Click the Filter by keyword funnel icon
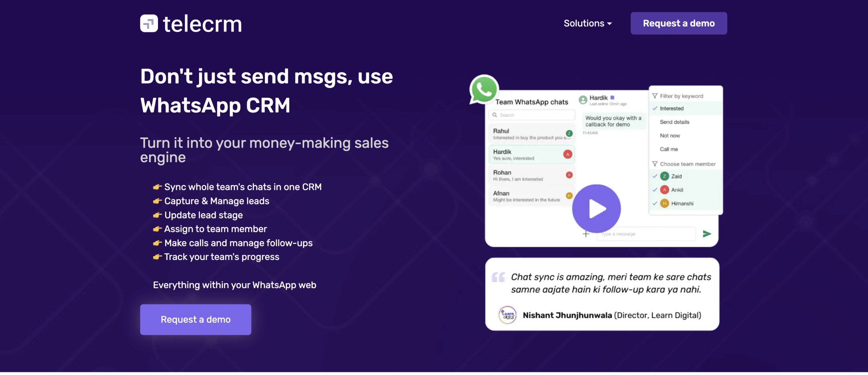 [655, 96]
